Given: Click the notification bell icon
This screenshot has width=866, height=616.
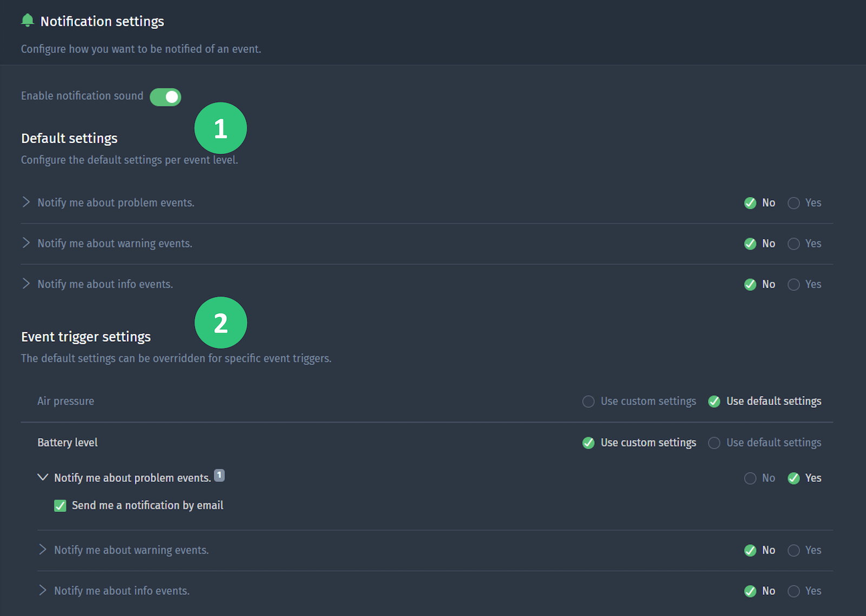Looking at the screenshot, I should [28, 19].
